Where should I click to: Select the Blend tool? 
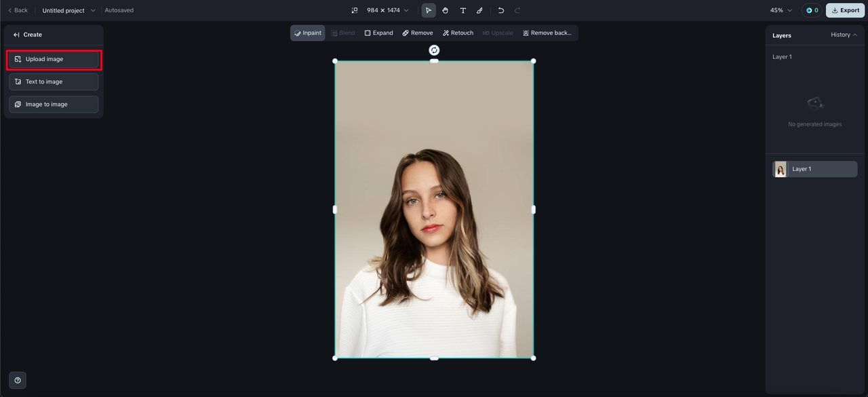tap(343, 33)
